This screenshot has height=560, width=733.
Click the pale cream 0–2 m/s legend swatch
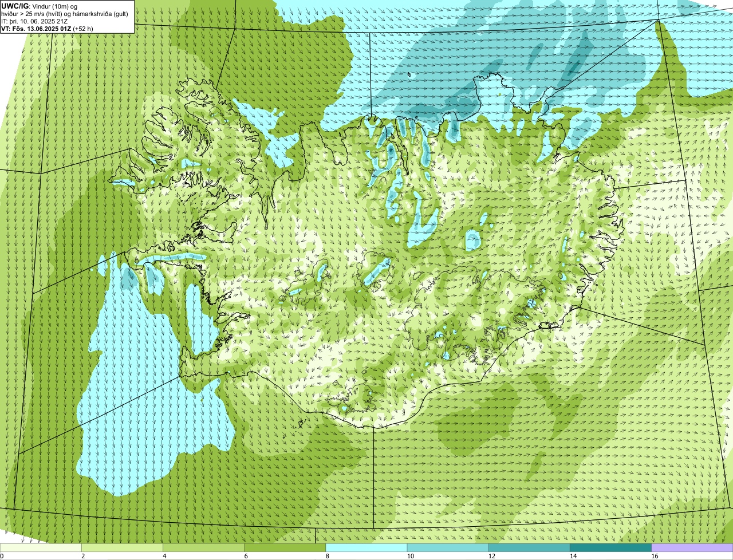(x=41, y=547)
